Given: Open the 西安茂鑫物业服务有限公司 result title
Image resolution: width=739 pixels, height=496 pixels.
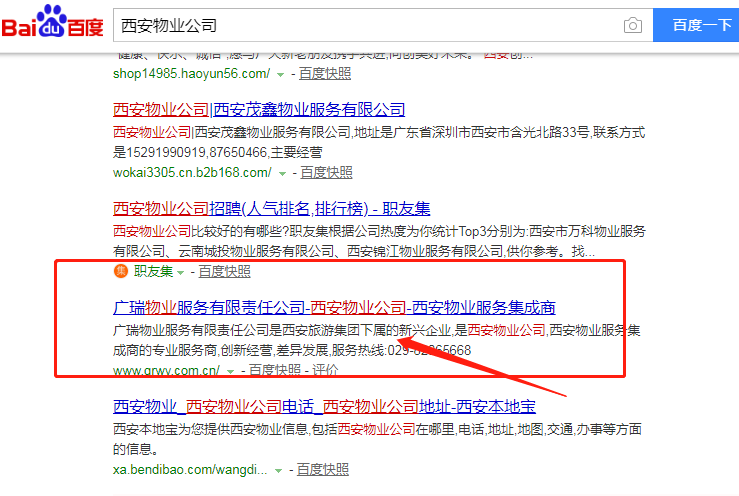Looking at the screenshot, I should pyautogui.click(x=259, y=110).
